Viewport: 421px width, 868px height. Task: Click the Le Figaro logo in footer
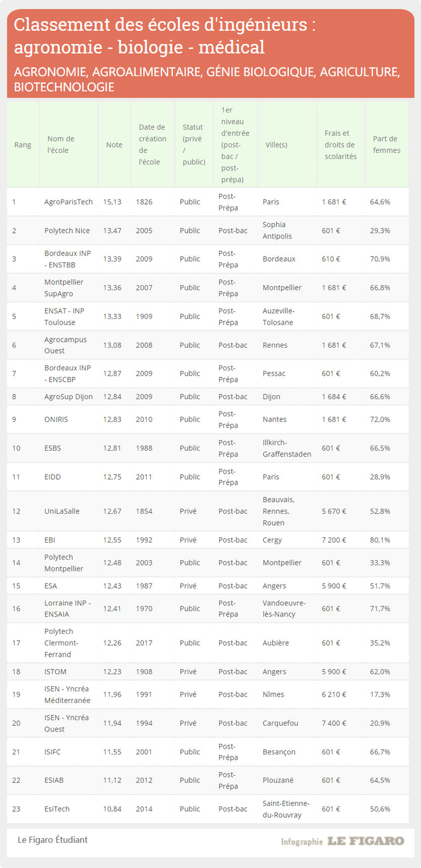365,841
